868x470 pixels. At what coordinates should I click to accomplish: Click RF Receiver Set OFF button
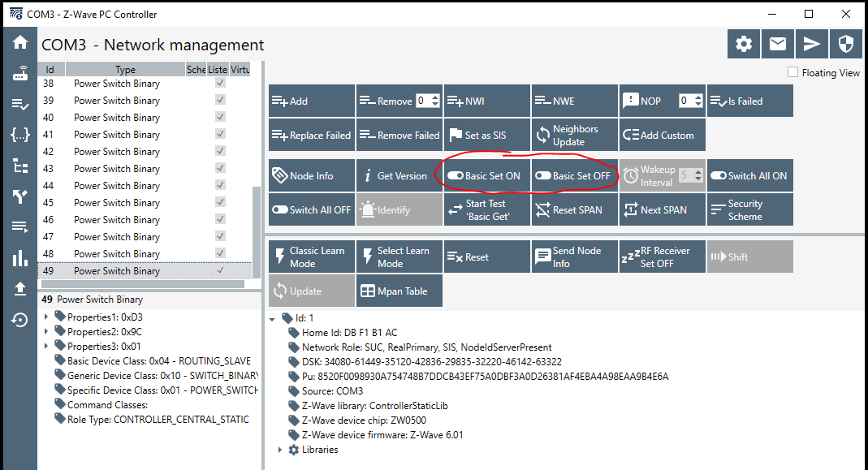662,257
